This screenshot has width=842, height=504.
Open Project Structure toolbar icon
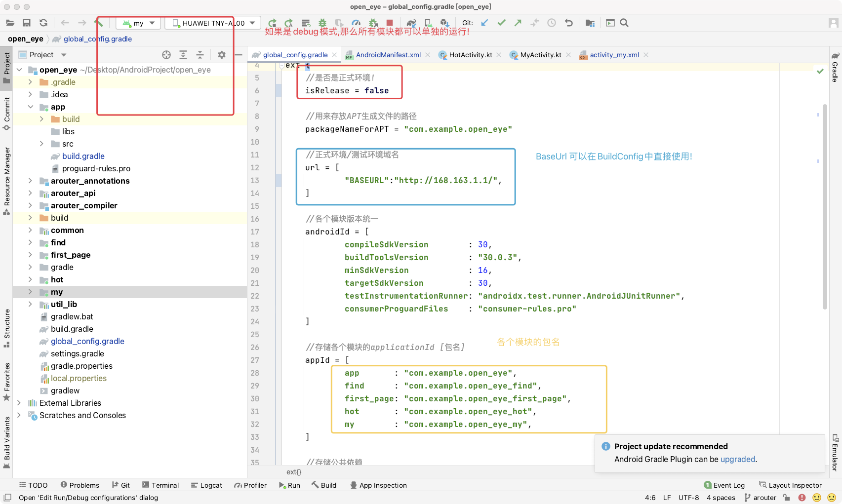590,23
